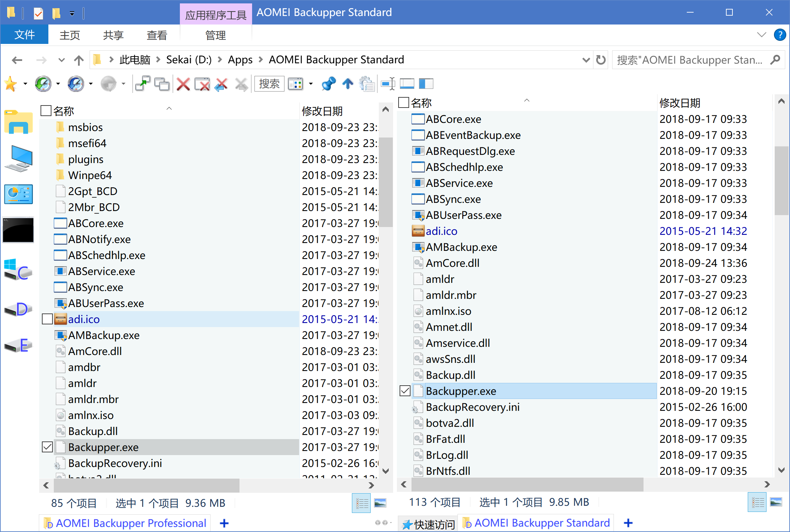Open Quick Access Toolbar customize dropdown
This screenshot has width=790, height=532.
tap(72, 14)
